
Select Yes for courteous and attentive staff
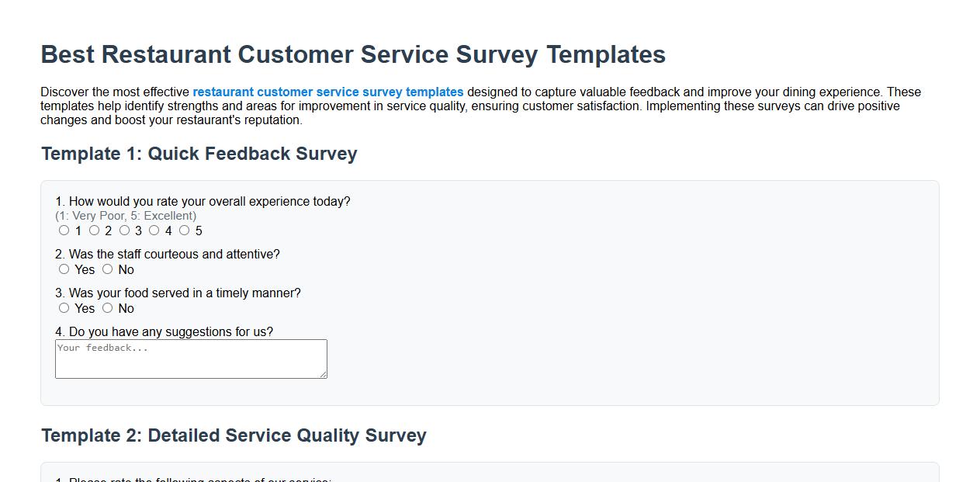click(x=64, y=269)
